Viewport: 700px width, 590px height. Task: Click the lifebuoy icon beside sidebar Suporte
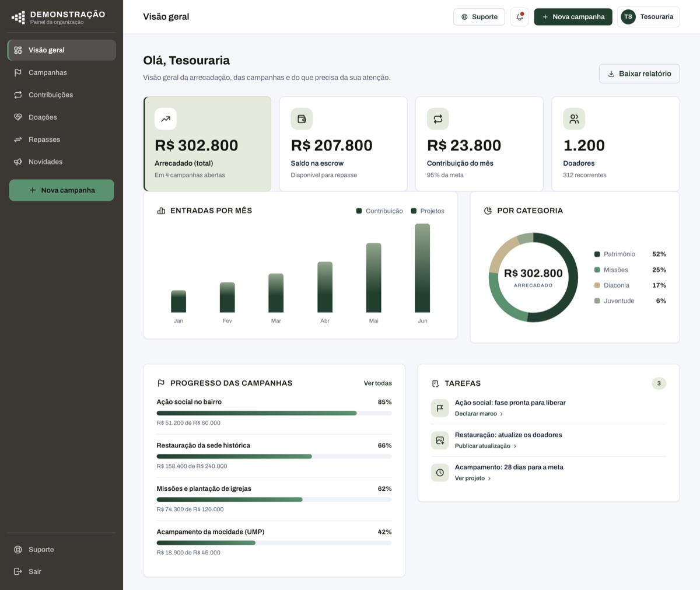coord(18,549)
